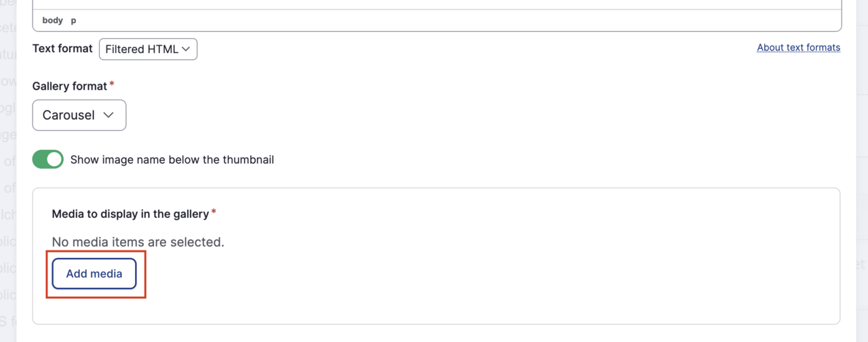Expand the Carousel gallery format dropdown
The image size is (868, 342).
[x=79, y=115]
